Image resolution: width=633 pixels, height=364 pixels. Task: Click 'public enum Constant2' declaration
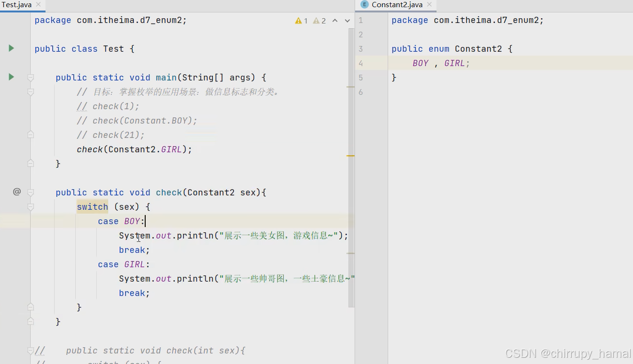(x=452, y=49)
